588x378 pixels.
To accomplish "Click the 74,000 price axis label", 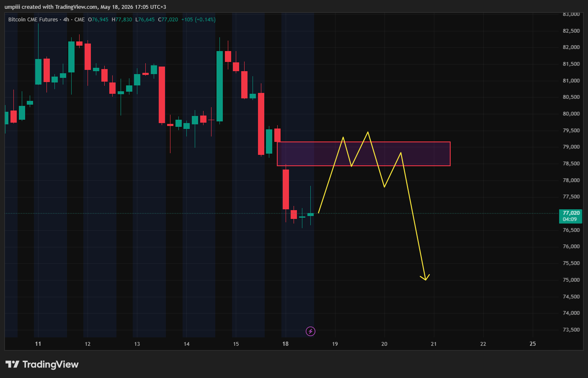I will pos(571,313).
